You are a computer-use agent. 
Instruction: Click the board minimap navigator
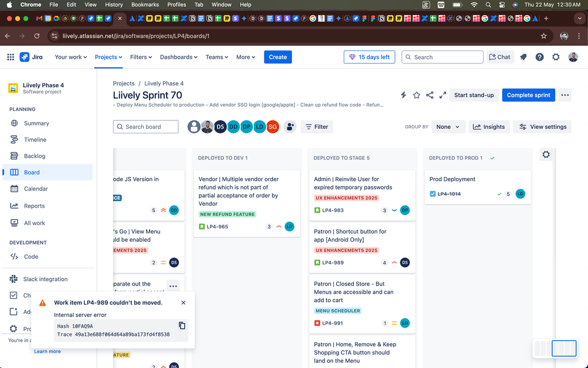pyautogui.click(x=555, y=348)
